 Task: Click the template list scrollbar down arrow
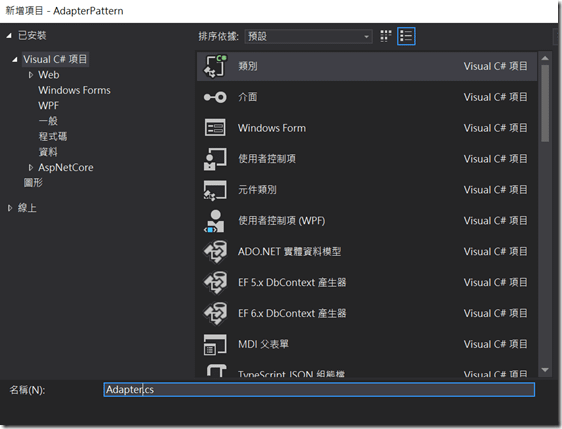click(545, 370)
